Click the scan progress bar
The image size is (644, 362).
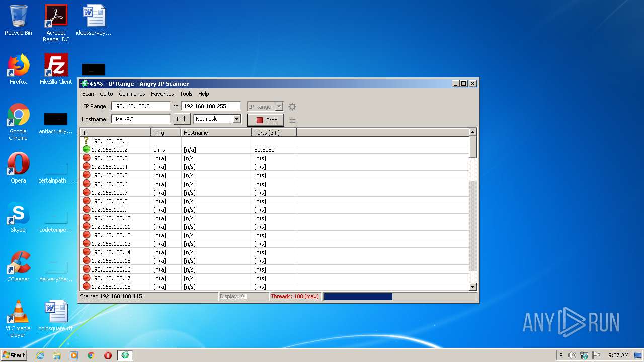point(400,297)
